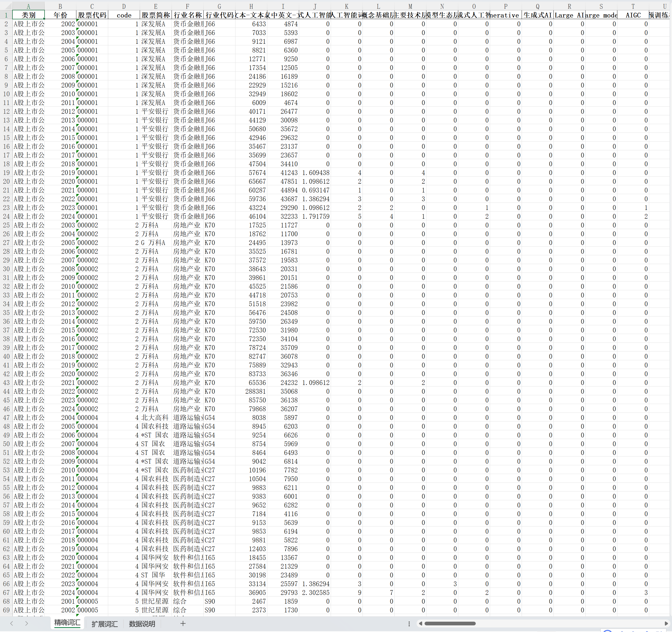
Task: Switch to the 扩展词汇 sheet tab
Action: click(x=104, y=624)
